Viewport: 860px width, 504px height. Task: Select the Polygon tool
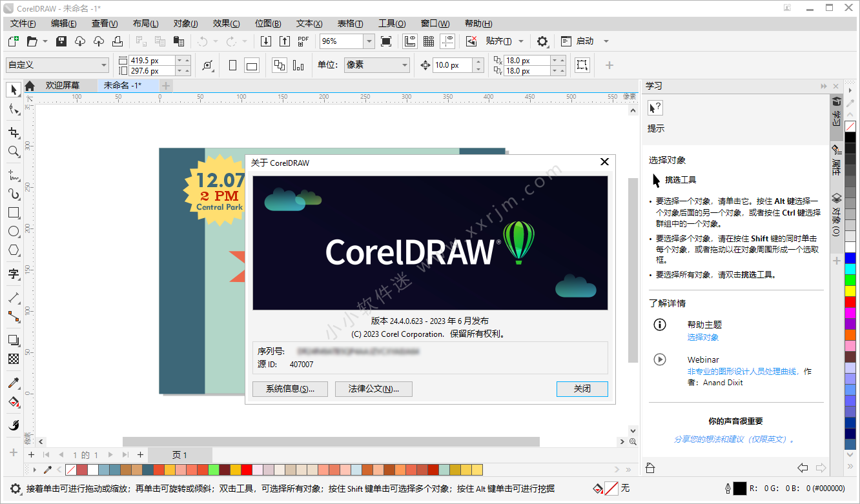pos(13,250)
